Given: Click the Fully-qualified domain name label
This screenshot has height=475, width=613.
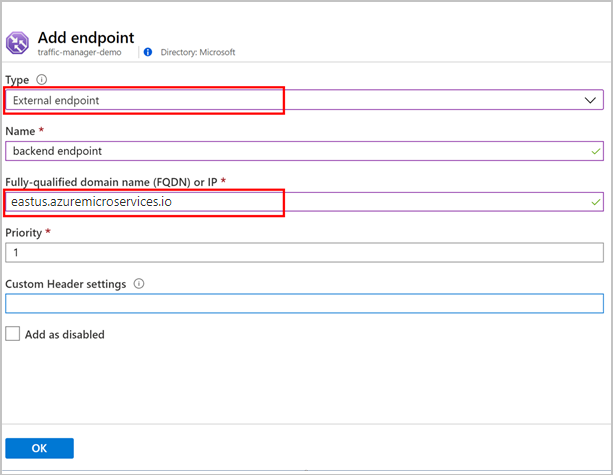Looking at the screenshot, I should point(111,181).
